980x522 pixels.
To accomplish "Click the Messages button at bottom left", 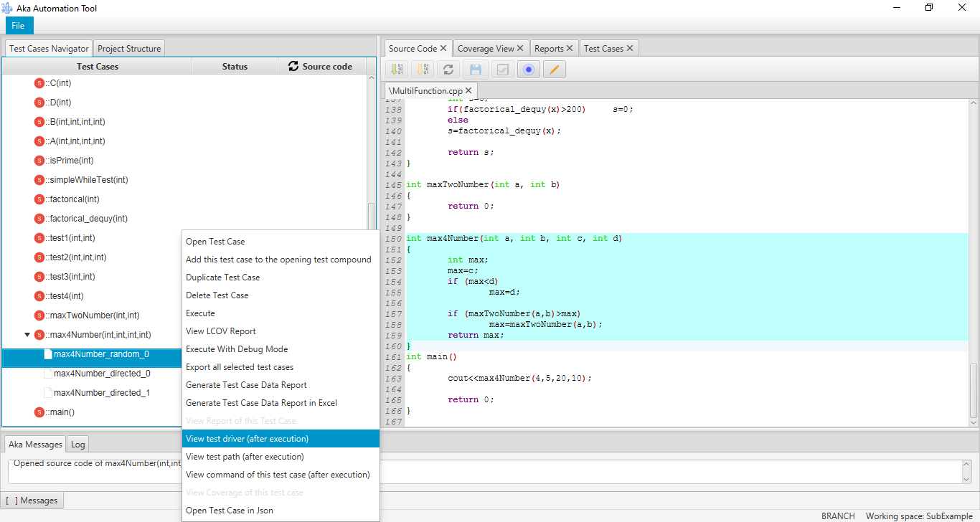I will (32, 500).
